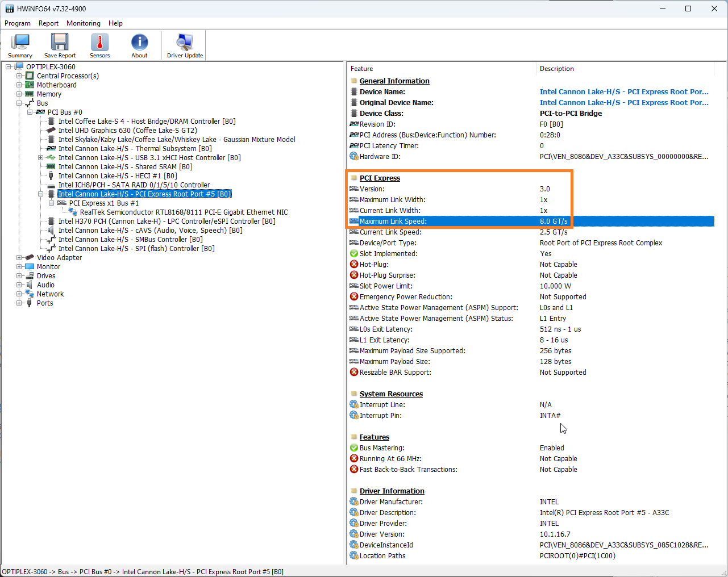The image size is (728, 577).
Task: Maximize the HWiNFO64 window
Action: point(688,9)
